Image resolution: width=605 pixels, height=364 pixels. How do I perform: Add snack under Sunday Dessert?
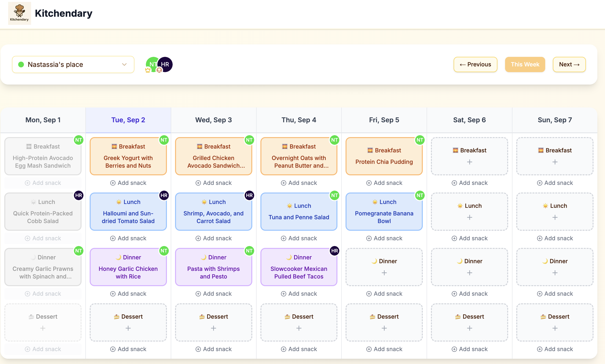pyautogui.click(x=555, y=349)
